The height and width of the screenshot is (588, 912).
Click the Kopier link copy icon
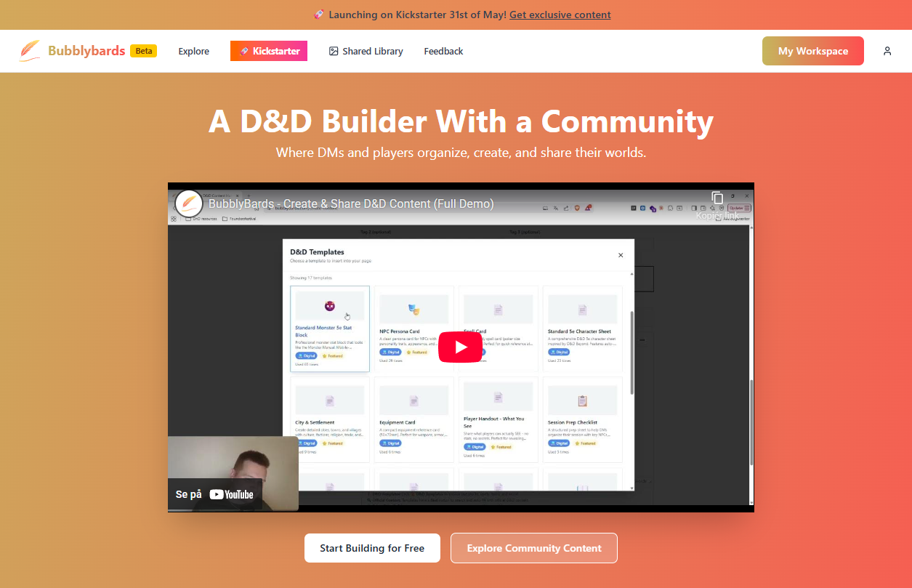pos(717,198)
